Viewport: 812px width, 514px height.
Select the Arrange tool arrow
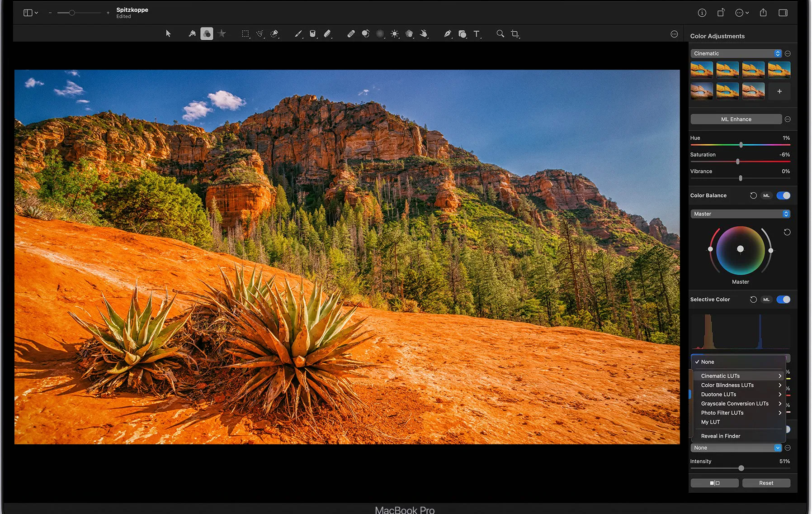point(168,33)
